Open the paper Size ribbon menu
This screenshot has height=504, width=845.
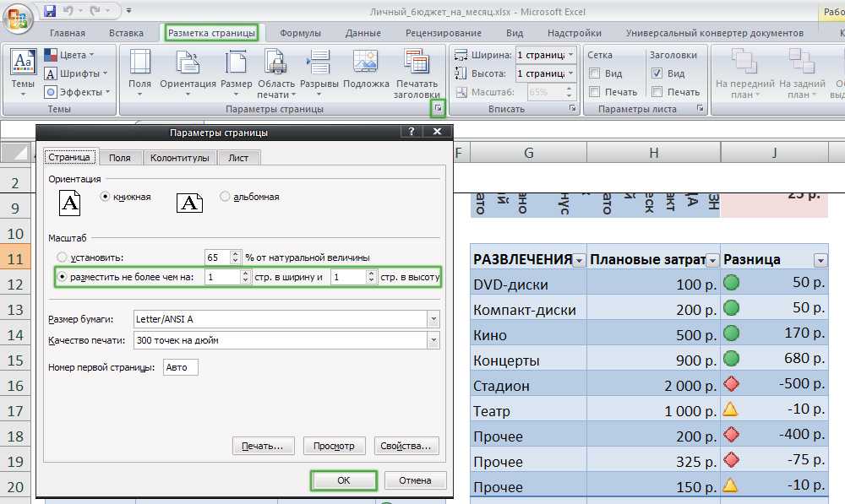pos(236,73)
